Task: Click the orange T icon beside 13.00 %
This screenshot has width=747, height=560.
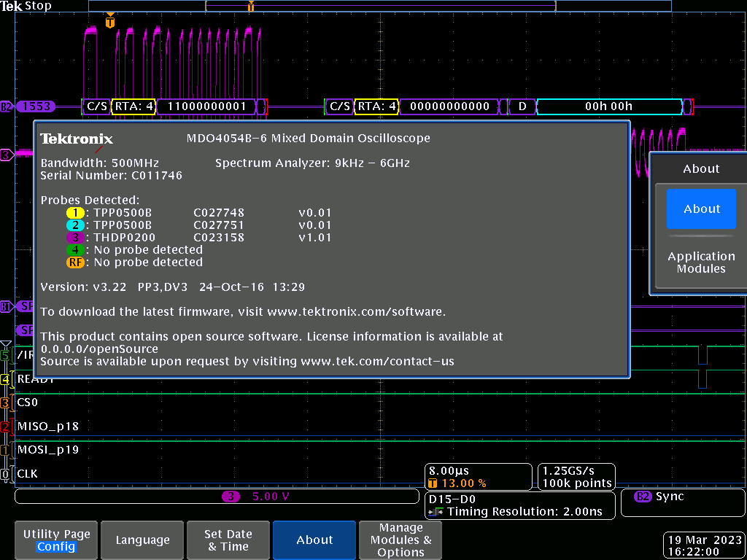Action: click(433, 483)
